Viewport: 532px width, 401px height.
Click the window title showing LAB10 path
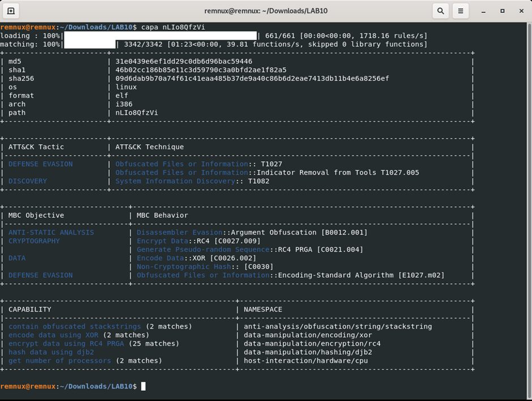coord(266,11)
